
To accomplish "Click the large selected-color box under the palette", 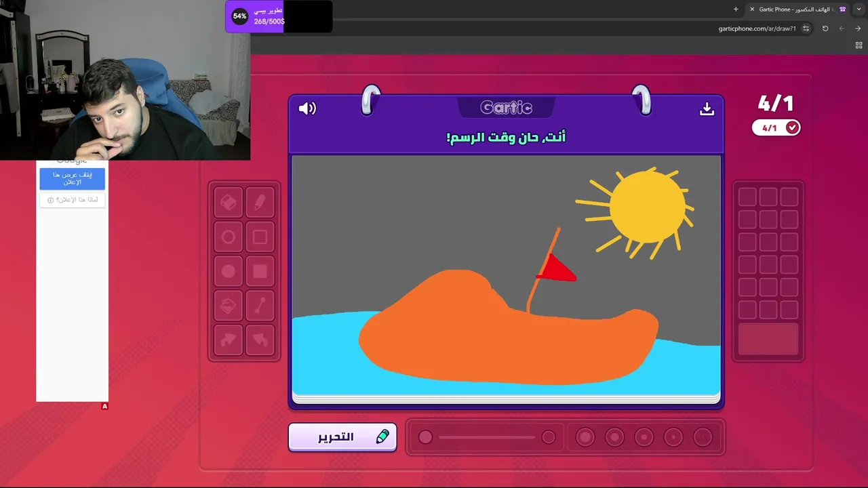I will 768,339.
